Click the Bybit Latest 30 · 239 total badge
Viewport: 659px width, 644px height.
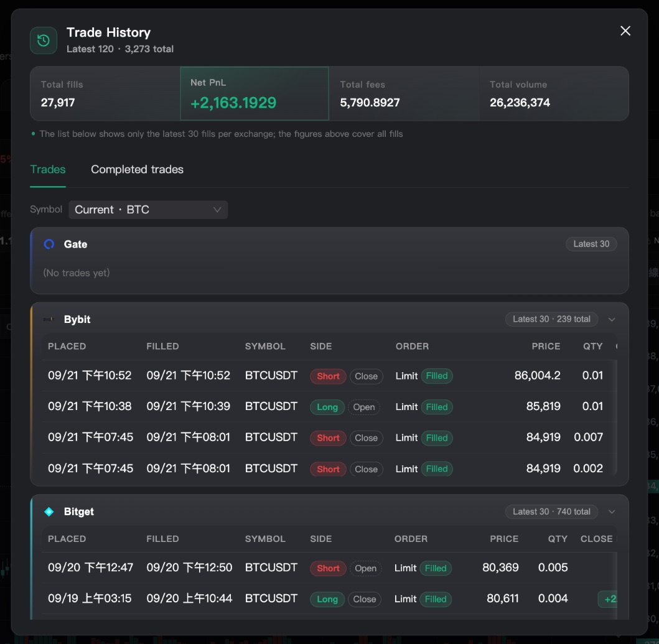pyautogui.click(x=551, y=319)
